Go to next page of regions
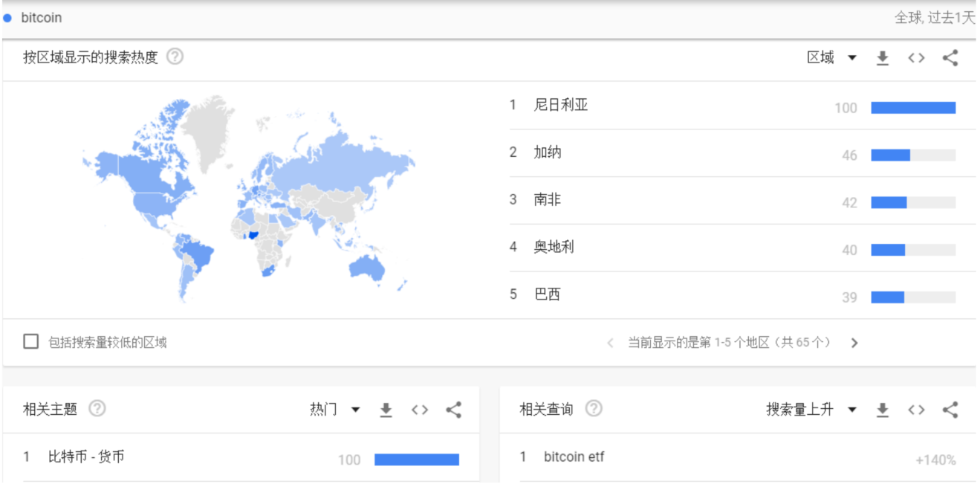980x484 pixels. pos(854,343)
